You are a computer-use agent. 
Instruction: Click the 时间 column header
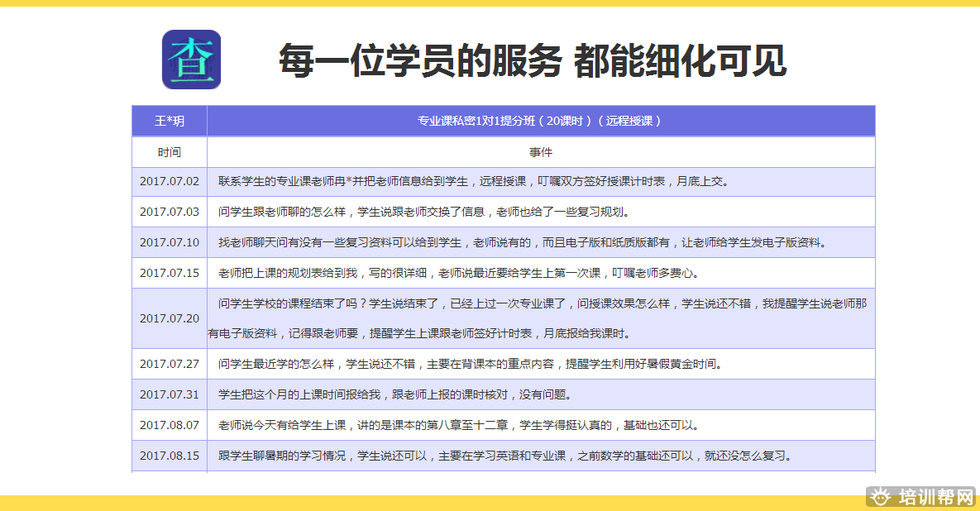coord(170,152)
